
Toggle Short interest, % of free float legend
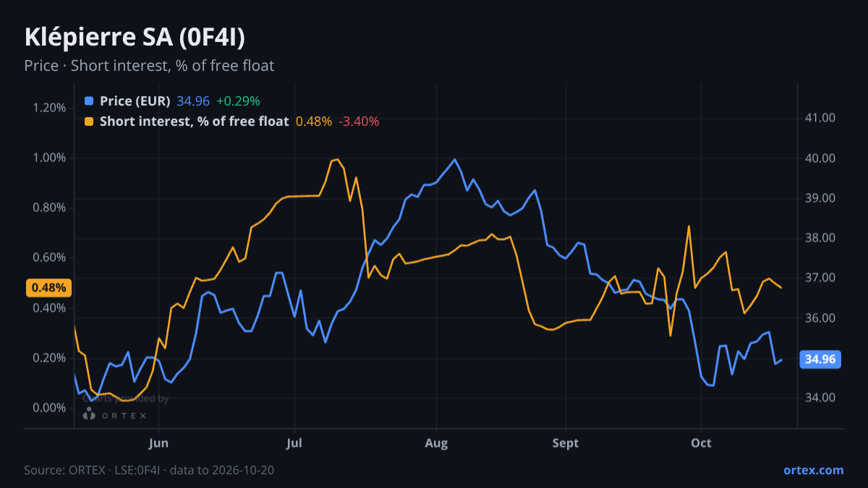[x=194, y=121]
